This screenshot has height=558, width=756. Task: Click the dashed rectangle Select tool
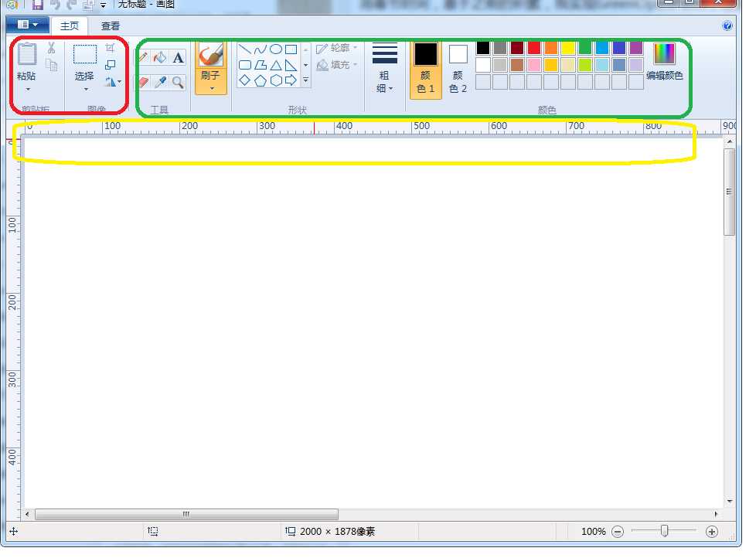coord(85,54)
